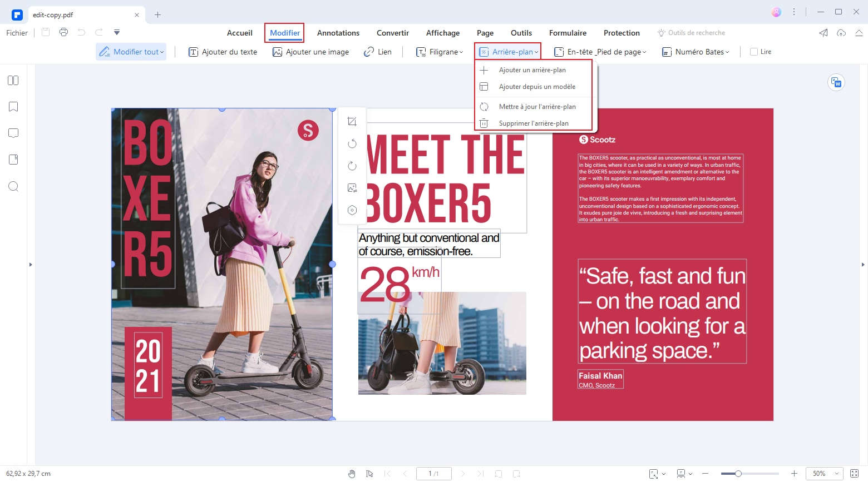Open the Fichier menu
Image resolution: width=868 pixels, height=482 pixels.
pyautogui.click(x=17, y=33)
